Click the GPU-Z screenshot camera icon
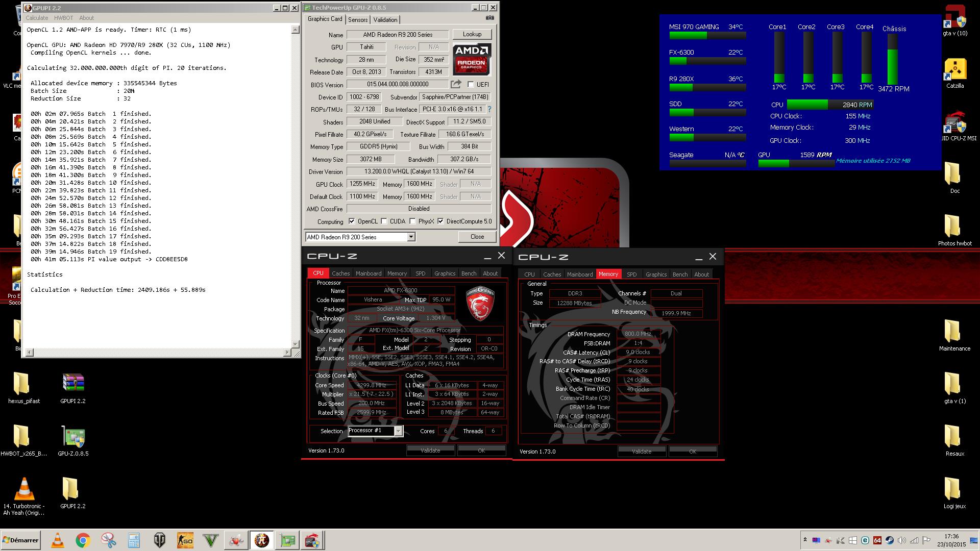Screen dimensions: 980x551 (490, 18)
